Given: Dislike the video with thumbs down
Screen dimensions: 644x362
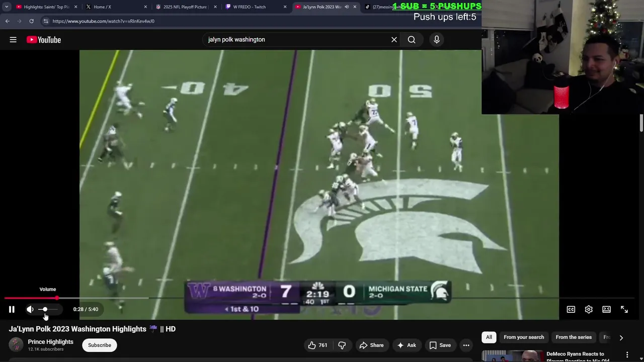Looking at the screenshot, I should tap(342, 345).
